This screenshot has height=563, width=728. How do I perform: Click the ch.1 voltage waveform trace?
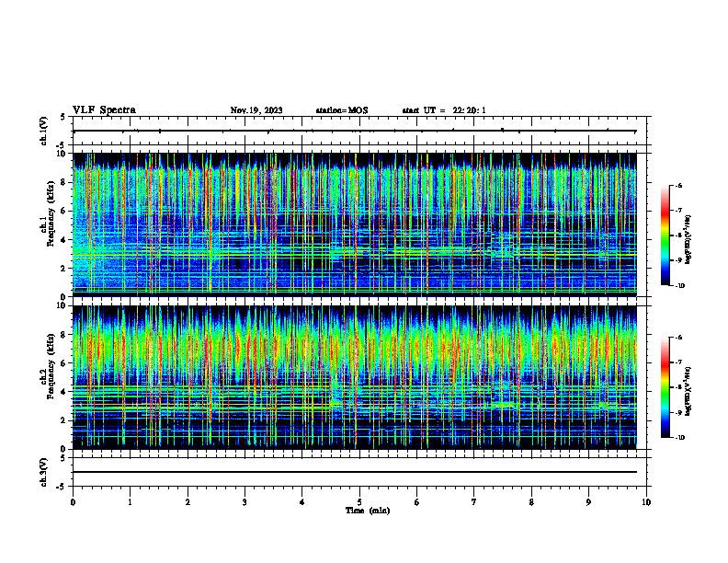point(355,131)
